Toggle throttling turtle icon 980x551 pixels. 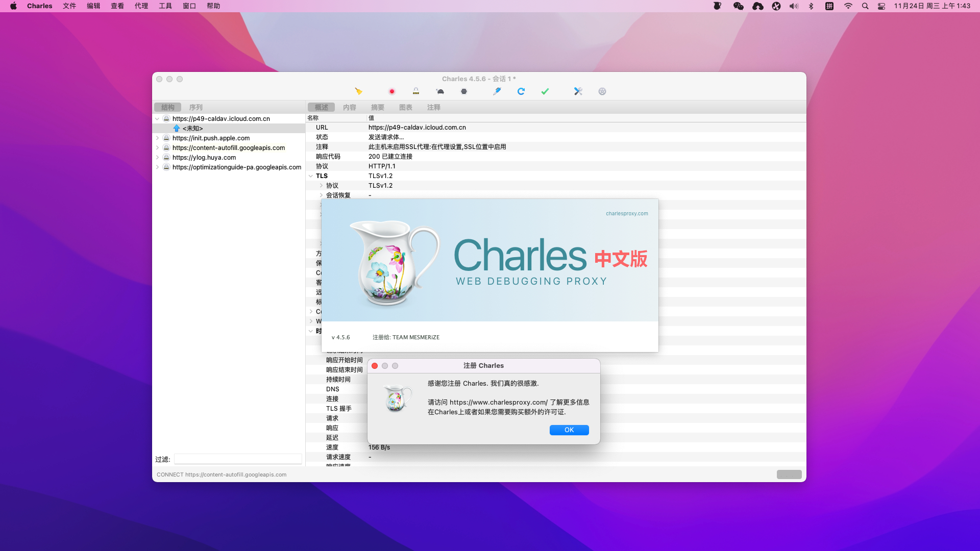(440, 91)
